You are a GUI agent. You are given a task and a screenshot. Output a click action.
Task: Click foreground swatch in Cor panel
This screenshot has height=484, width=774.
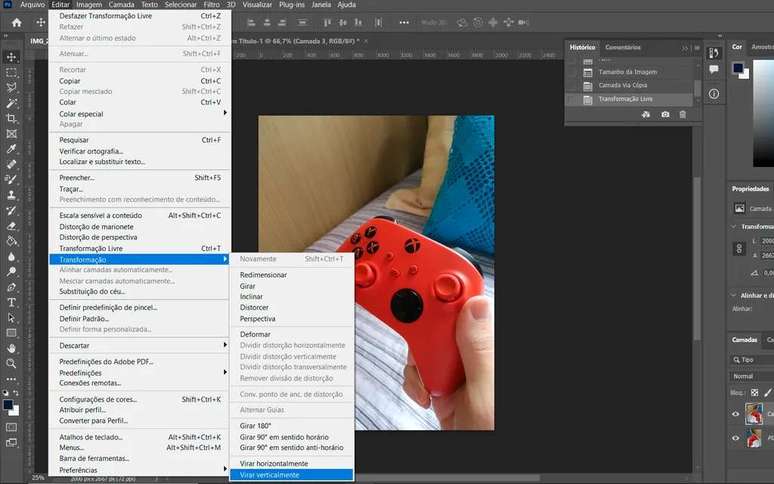[738, 68]
